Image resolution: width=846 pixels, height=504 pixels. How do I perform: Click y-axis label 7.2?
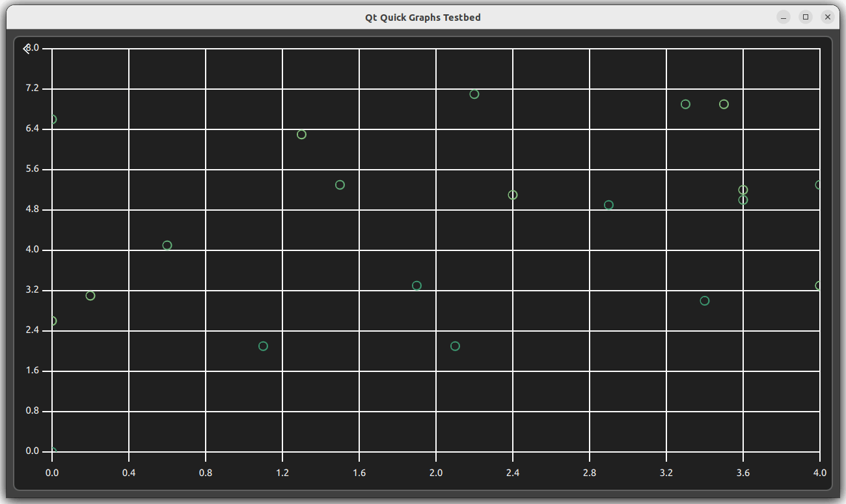coord(33,88)
